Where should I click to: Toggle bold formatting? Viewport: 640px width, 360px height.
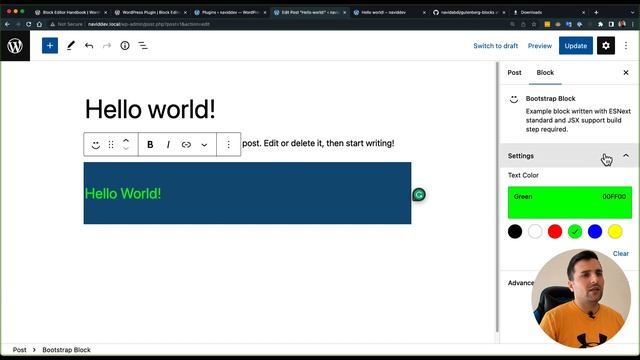[150, 144]
